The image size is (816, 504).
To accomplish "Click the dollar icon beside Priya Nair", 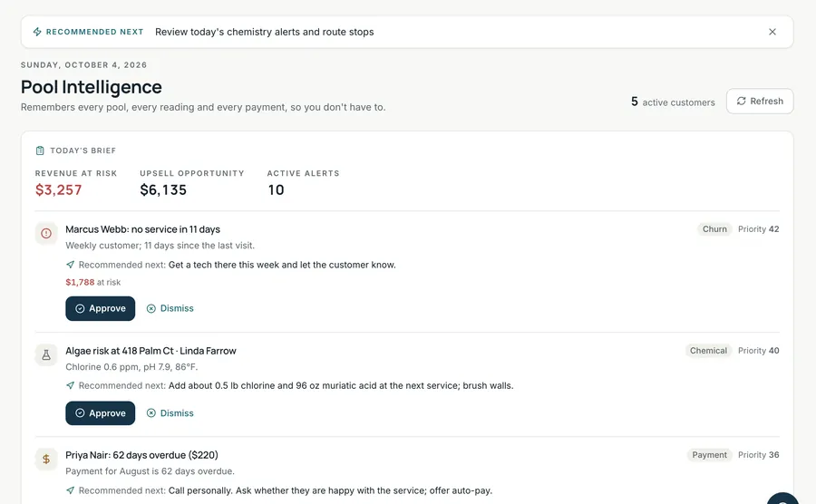I will point(46,459).
